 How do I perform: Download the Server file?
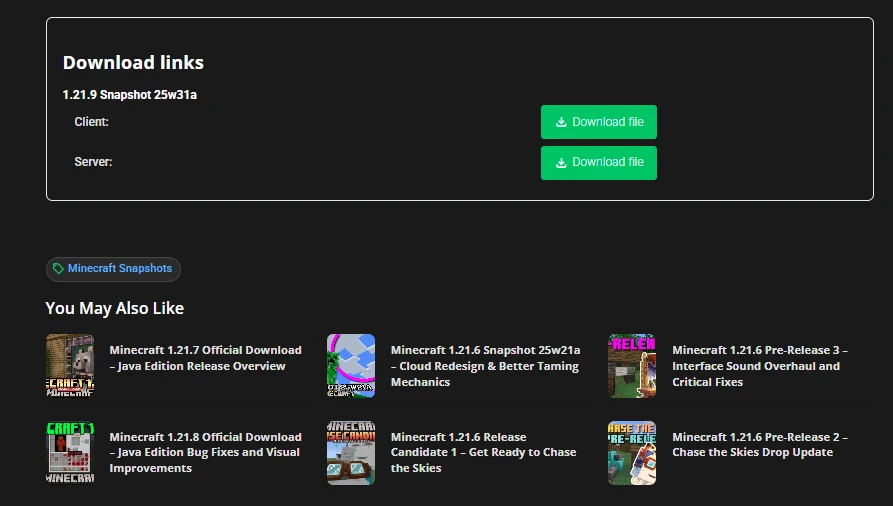[599, 163]
